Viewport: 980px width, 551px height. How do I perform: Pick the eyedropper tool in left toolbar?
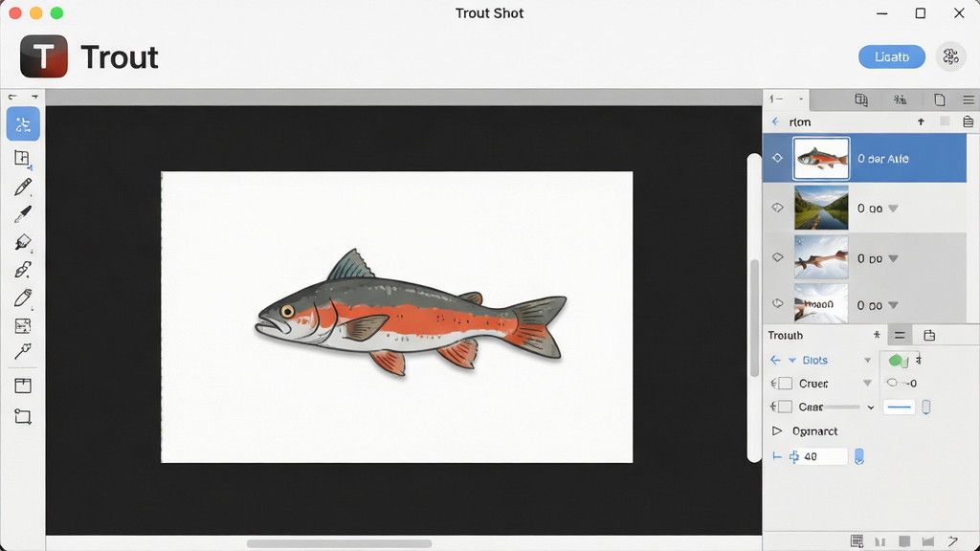coord(23,214)
